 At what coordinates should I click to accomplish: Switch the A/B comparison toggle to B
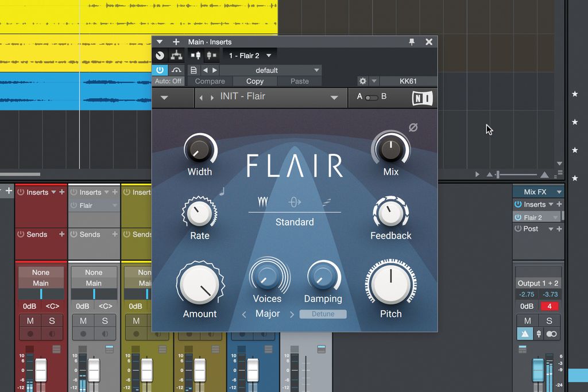pos(375,98)
